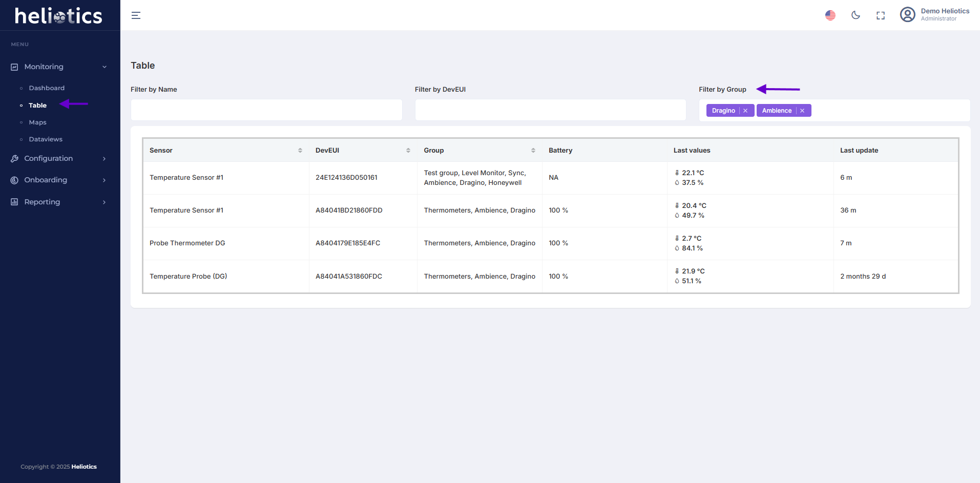This screenshot has height=483, width=980.
Task: Click the 2 months 29 d update time
Action: [x=863, y=277]
